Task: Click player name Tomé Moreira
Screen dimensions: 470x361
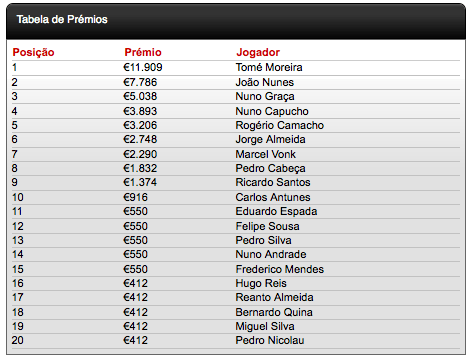Action: [x=269, y=67]
